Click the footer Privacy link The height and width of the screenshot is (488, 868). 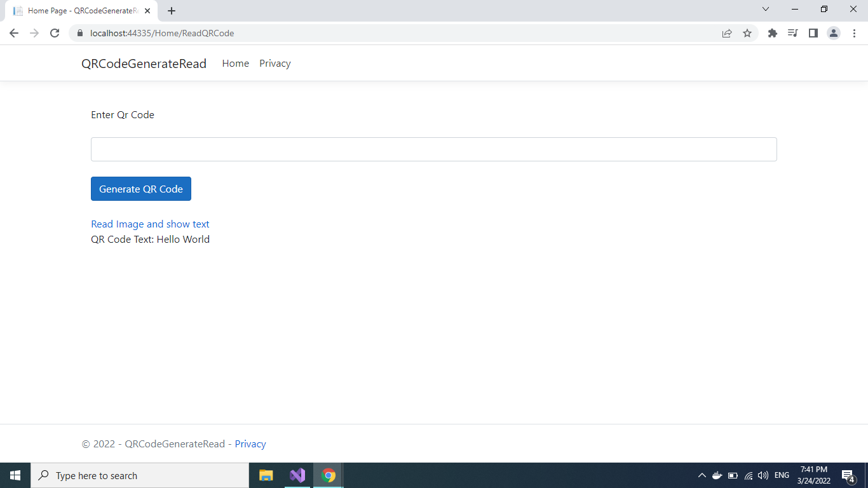click(x=250, y=444)
